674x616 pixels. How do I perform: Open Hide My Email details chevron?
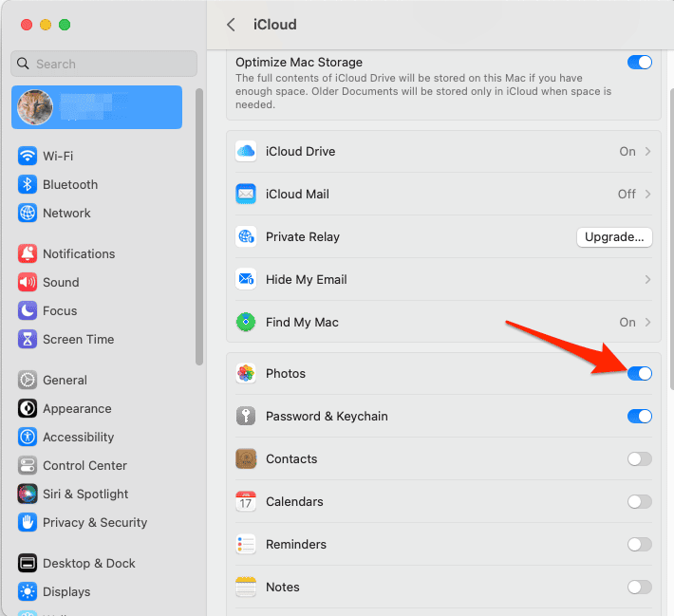tap(648, 279)
